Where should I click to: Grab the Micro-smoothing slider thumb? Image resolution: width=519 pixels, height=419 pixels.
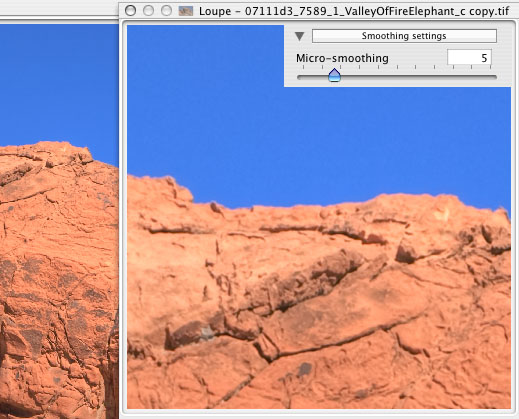334,75
